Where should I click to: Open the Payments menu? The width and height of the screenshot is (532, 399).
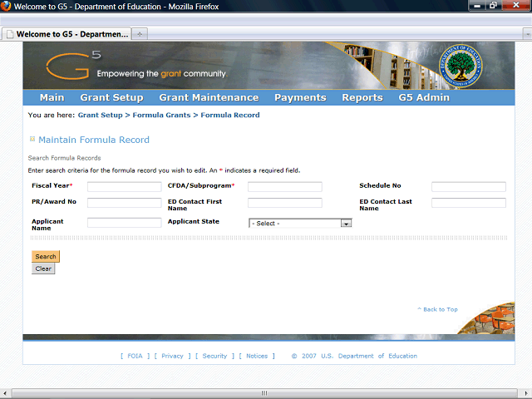coord(300,98)
